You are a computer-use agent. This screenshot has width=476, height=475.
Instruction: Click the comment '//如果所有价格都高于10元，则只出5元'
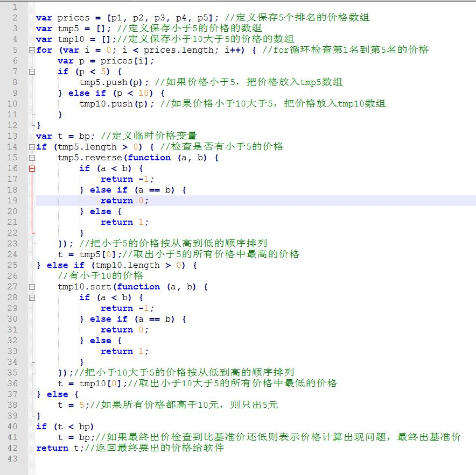184,405
